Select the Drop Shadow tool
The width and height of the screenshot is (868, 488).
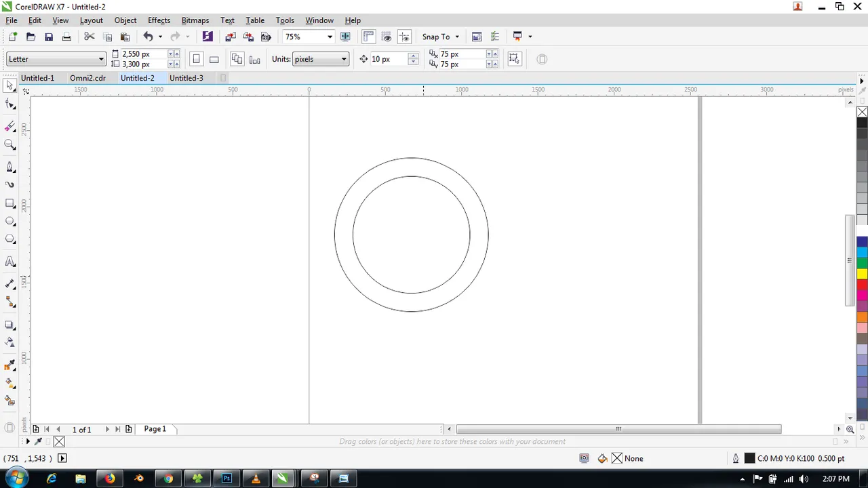10,325
